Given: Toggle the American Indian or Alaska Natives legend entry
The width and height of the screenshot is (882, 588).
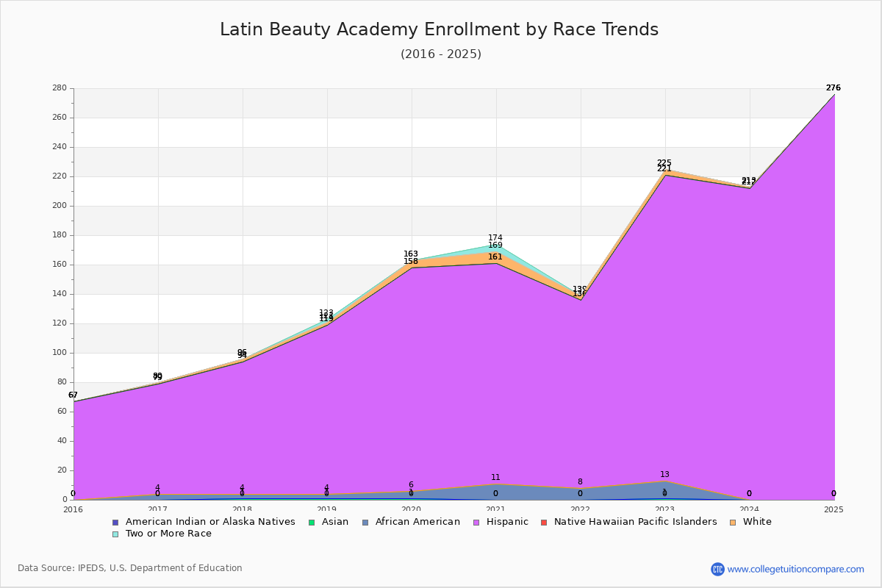Looking at the screenshot, I should coord(204,522).
